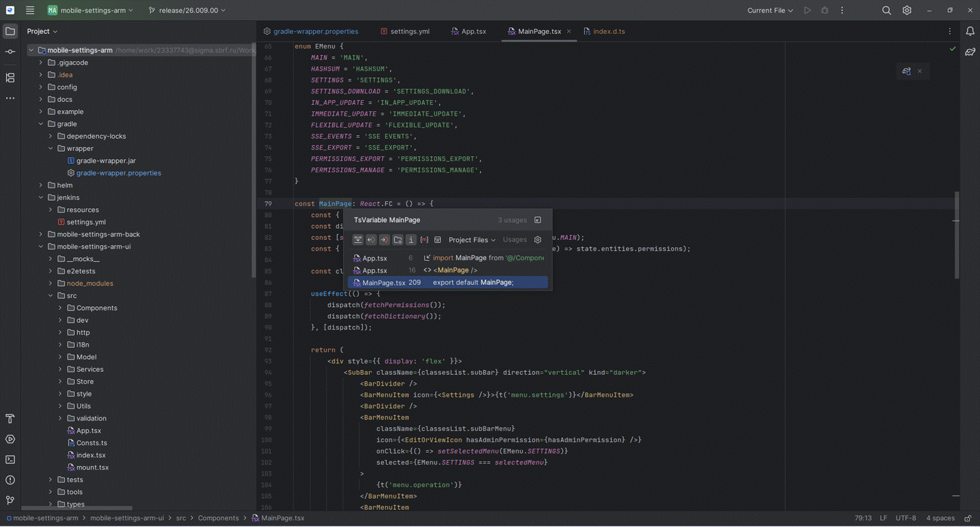
Task: Open the Services tool window icon
Action: tap(10, 439)
